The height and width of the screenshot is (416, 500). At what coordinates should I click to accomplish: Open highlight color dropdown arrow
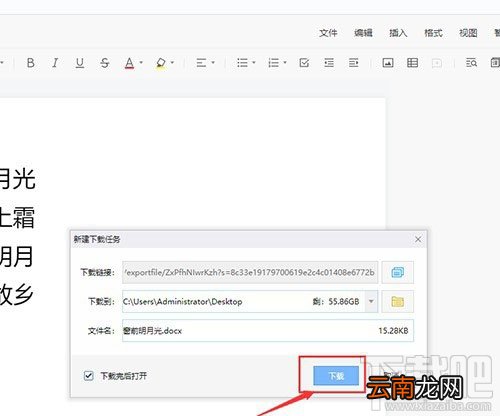coord(172,62)
